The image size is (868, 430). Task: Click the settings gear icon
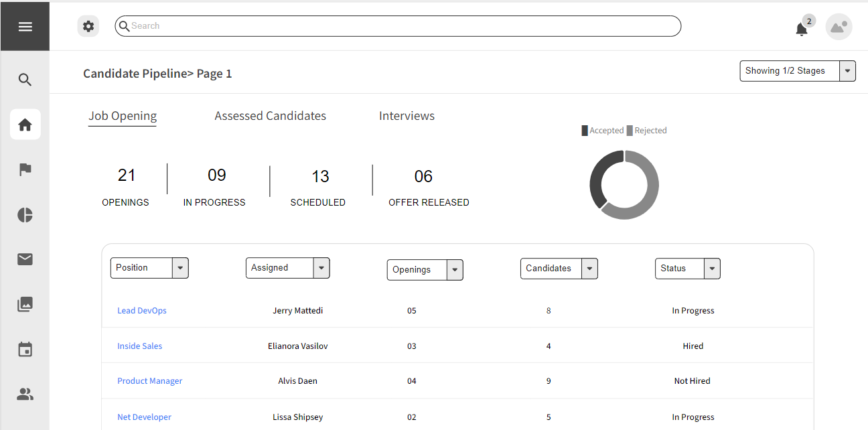[x=88, y=27]
